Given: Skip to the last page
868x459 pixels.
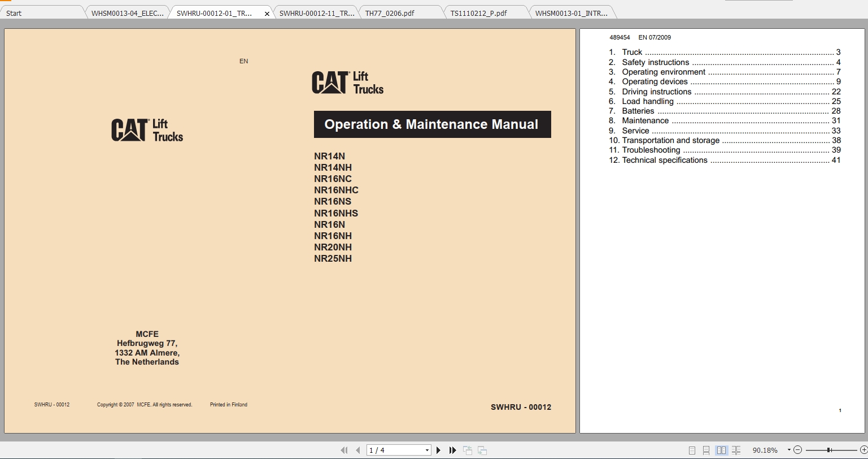Looking at the screenshot, I should (x=453, y=449).
